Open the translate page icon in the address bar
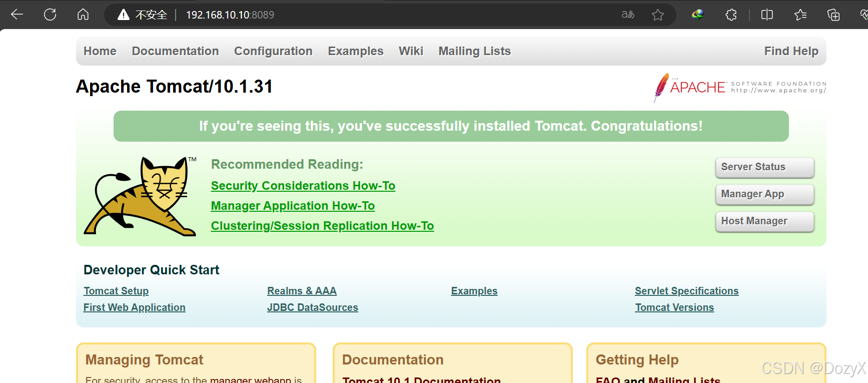The image size is (868, 383). (x=628, y=15)
